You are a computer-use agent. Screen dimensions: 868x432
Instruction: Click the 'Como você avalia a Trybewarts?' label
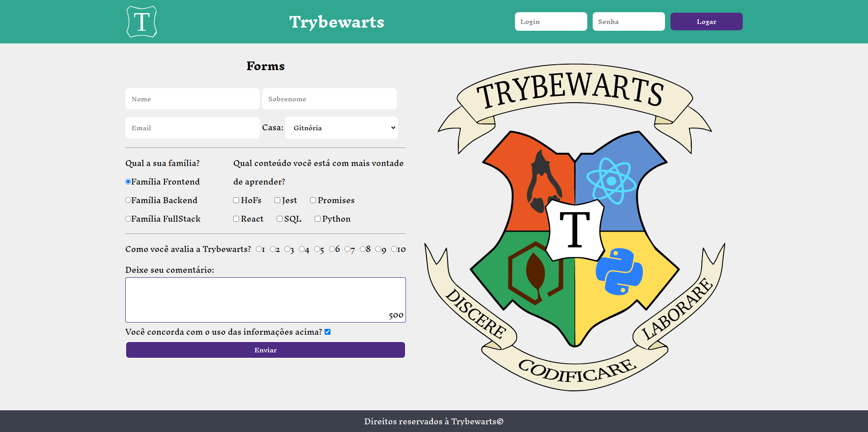click(188, 249)
